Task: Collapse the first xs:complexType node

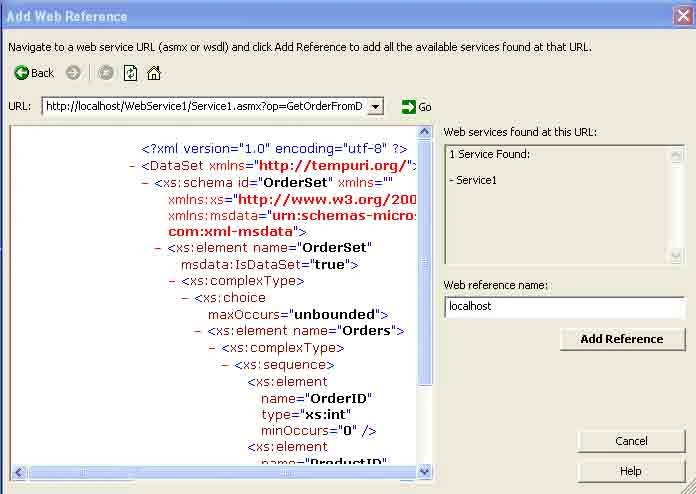Action: pos(172,281)
